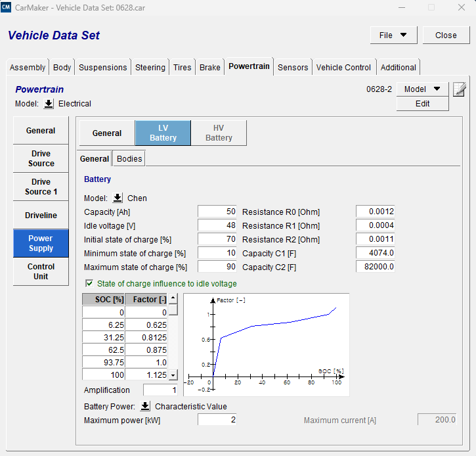Image resolution: width=476 pixels, height=456 pixels.
Task: Switch to the Suspensions tab
Action: [102, 67]
